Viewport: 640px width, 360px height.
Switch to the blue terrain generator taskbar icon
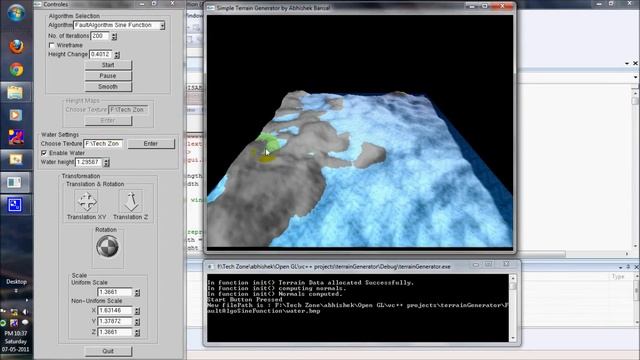click(x=15, y=205)
